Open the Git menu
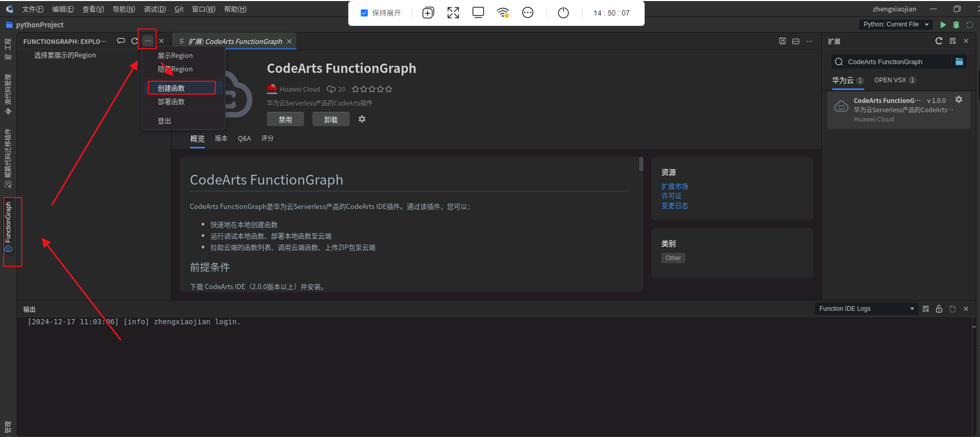Image resolution: width=980 pixels, height=437 pixels. [x=179, y=9]
